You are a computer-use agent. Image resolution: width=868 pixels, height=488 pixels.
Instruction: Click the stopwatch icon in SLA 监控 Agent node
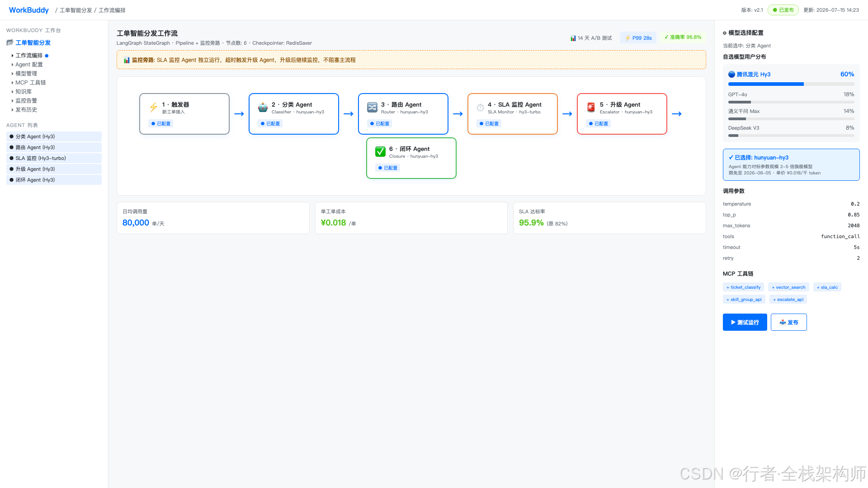point(480,108)
